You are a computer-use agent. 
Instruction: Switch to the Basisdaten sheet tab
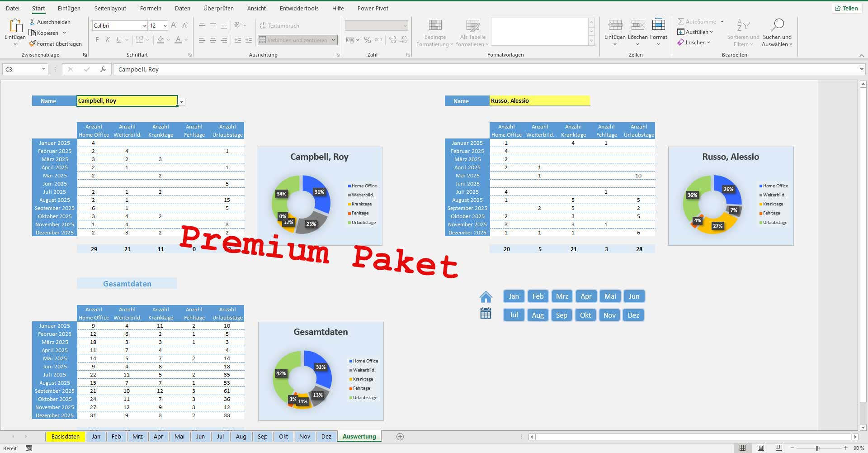(x=65, y=437)
